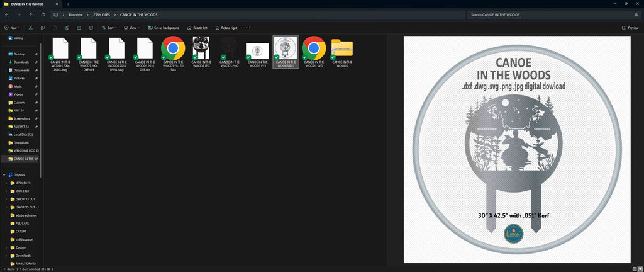Click the Copy icon in toolbar

pos(43,28)
